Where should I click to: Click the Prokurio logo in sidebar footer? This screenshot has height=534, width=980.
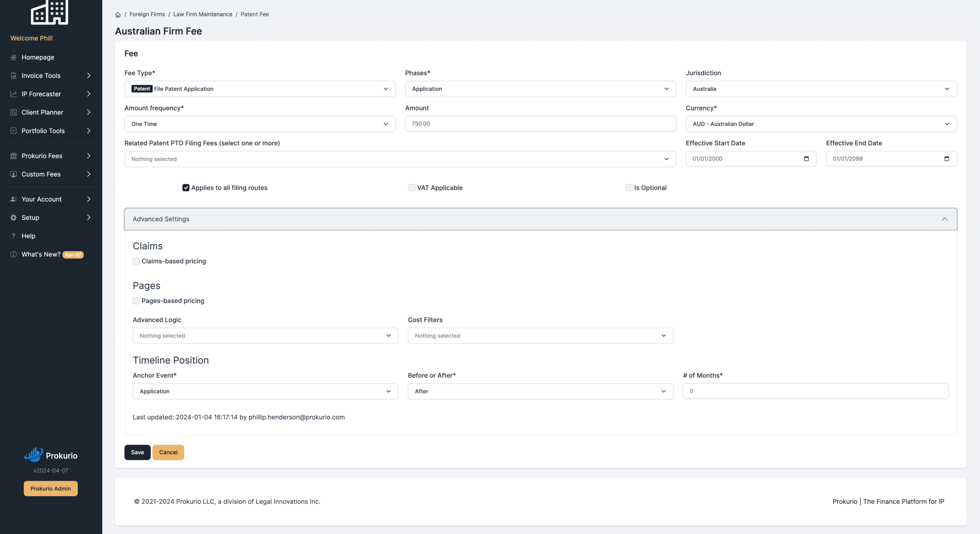(x=51, y=455)
